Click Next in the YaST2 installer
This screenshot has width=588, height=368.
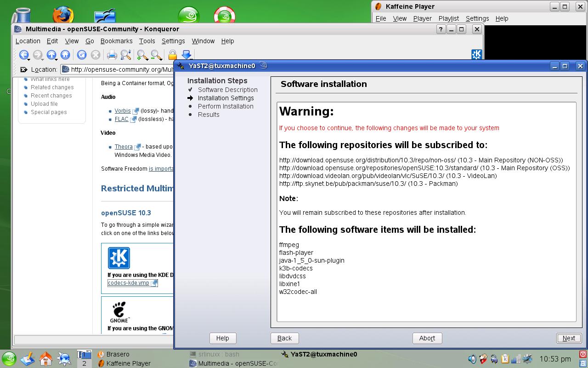[x=569, y=338]
